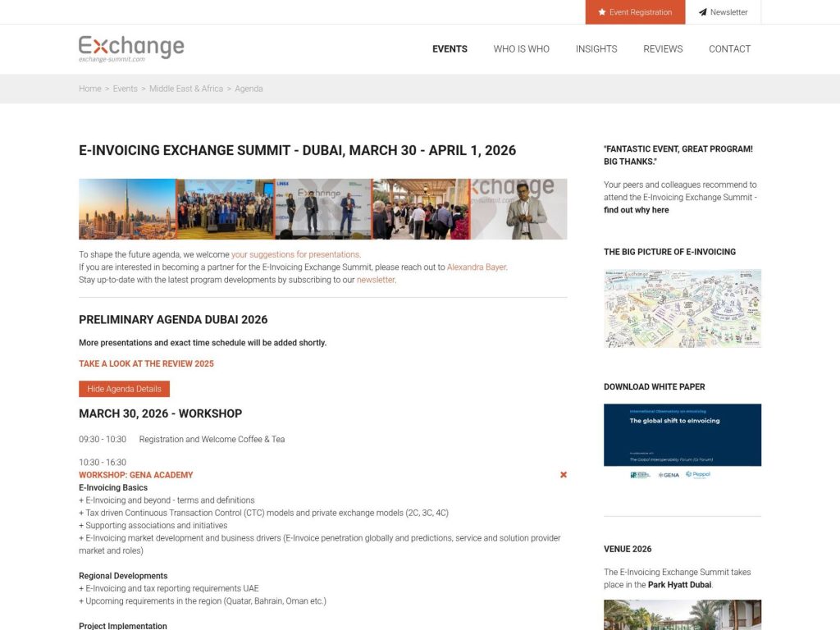The image size is (840, 630).
Task: Open the WHO IS WHO page
Action: coord(521,49)
